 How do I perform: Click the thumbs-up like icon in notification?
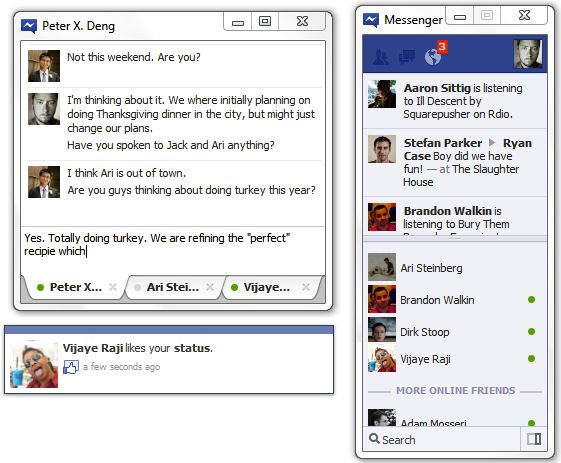click(70, 367)
